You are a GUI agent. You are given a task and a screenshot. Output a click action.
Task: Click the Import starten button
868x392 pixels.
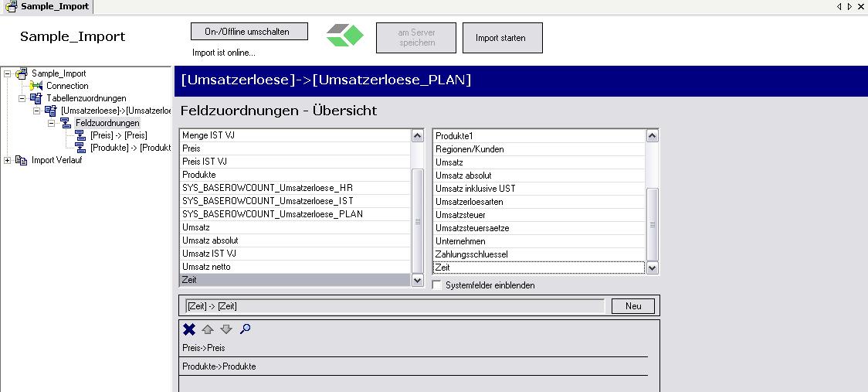click(x=502, y=38)
